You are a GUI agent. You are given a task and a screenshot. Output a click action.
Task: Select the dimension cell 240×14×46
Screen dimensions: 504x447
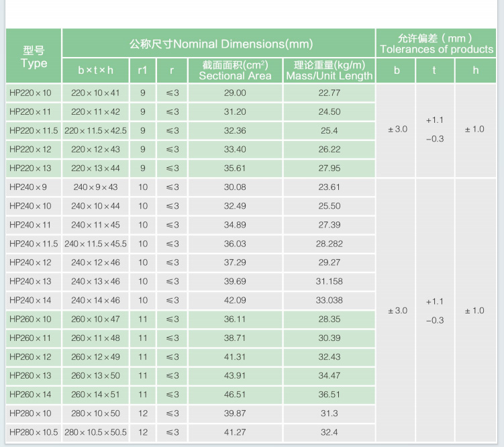click(95, 300)
